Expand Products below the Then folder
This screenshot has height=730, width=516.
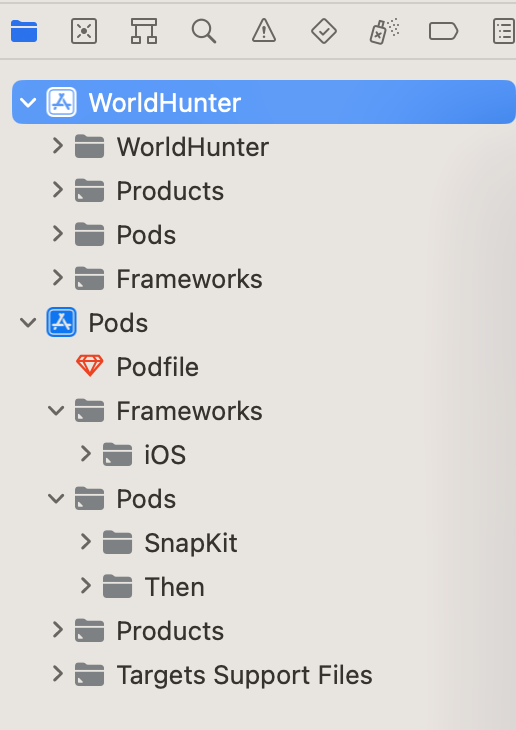point(57,630)
